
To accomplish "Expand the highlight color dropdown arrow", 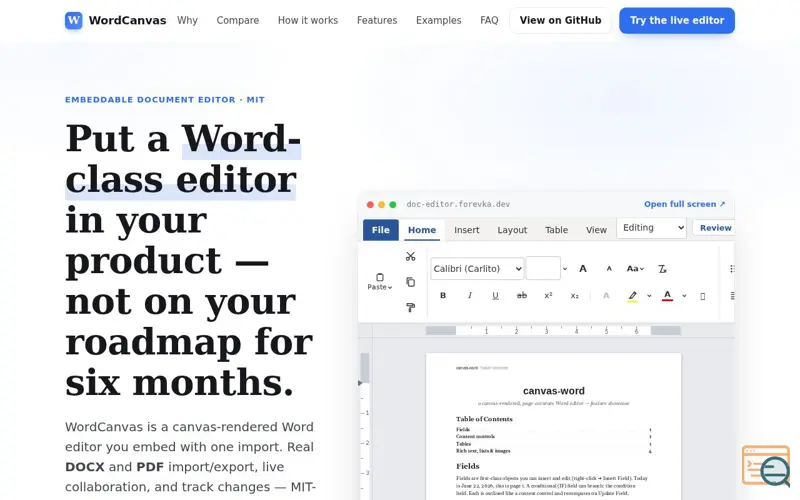I will (x=649, y=295).
